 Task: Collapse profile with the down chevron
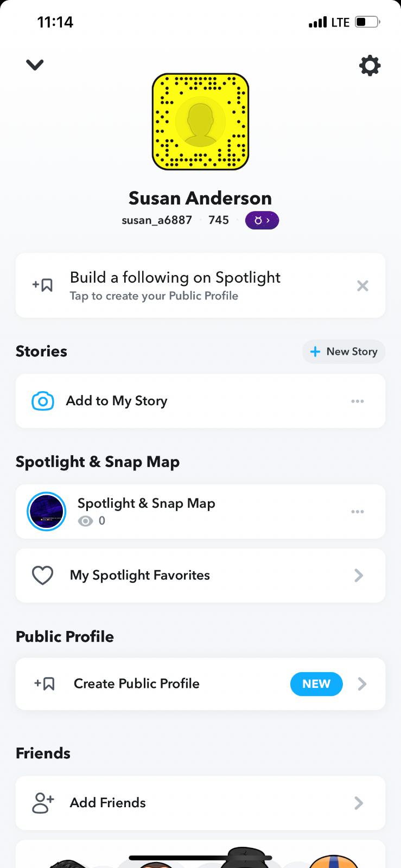[35, 65]
